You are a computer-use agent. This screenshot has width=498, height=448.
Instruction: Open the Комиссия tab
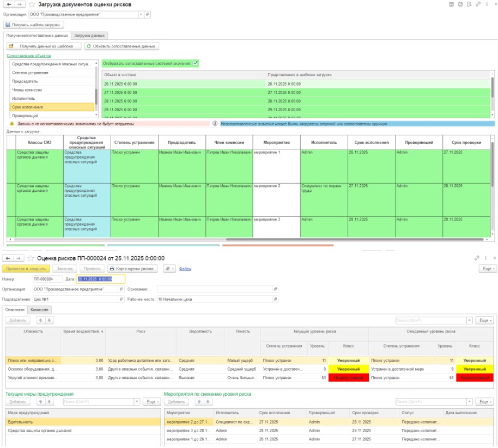(40, 310)
